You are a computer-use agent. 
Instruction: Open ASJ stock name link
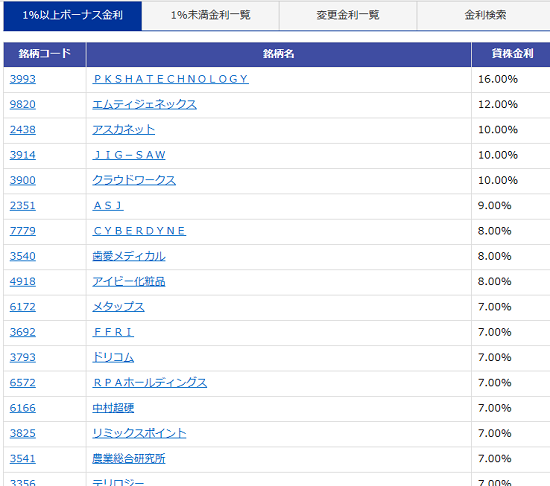(x=108, y=205)
